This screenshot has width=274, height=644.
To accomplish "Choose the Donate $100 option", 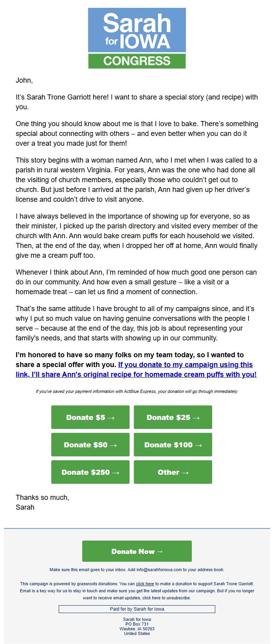I will (x=173, y=445).
